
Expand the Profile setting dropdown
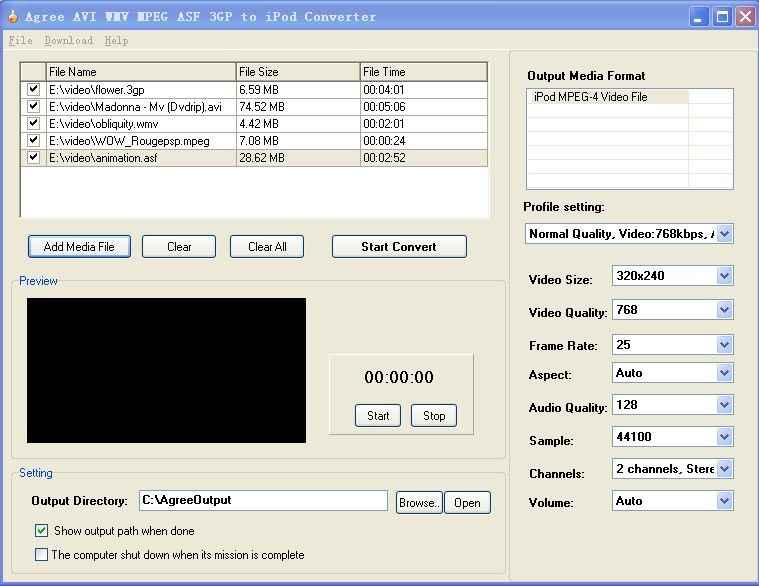pos(725,234)
